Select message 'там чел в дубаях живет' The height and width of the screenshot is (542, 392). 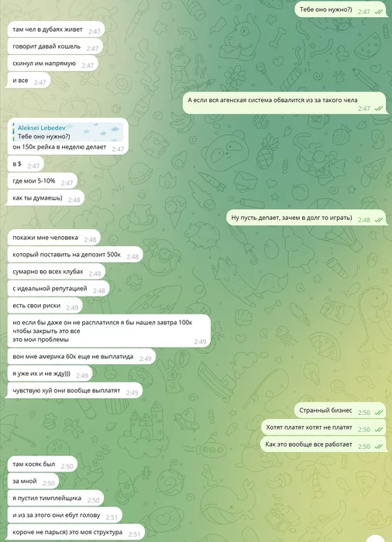[56, 29]
